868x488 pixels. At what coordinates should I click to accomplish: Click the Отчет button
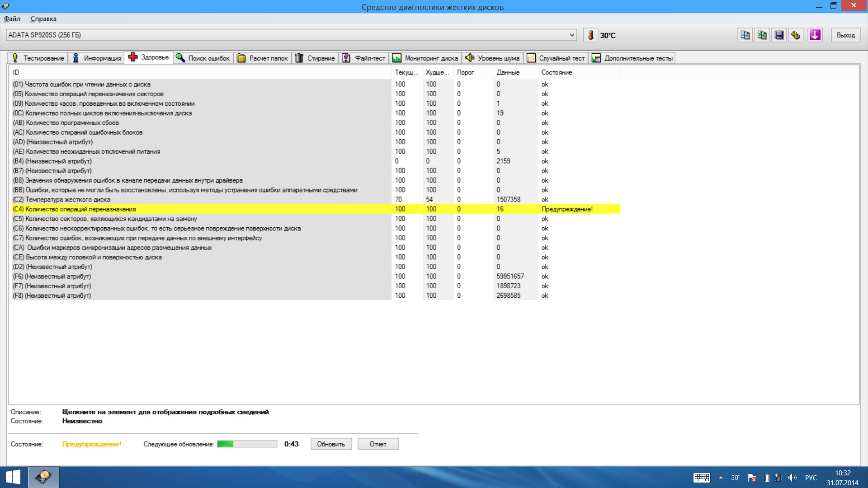pos(378,444)
